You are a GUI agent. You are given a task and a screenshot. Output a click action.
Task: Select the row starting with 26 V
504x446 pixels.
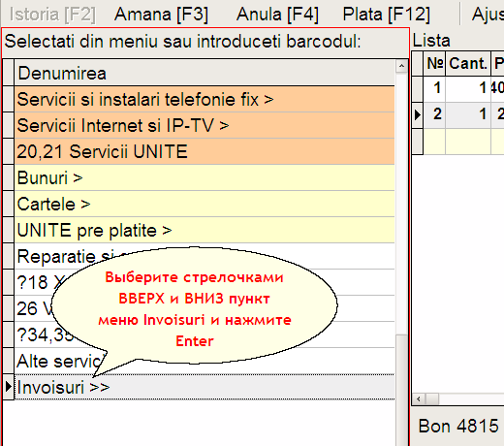coord(205,308)
